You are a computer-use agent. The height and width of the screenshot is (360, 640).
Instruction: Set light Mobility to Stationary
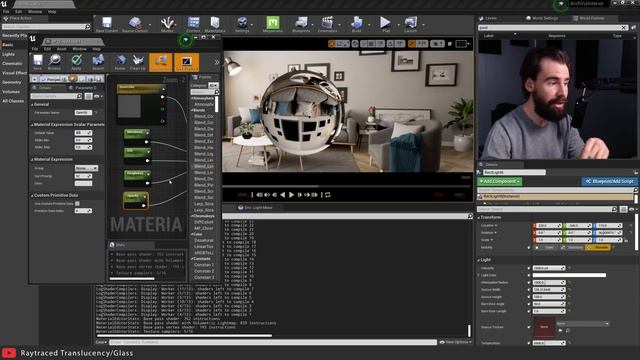coord(573,247)
